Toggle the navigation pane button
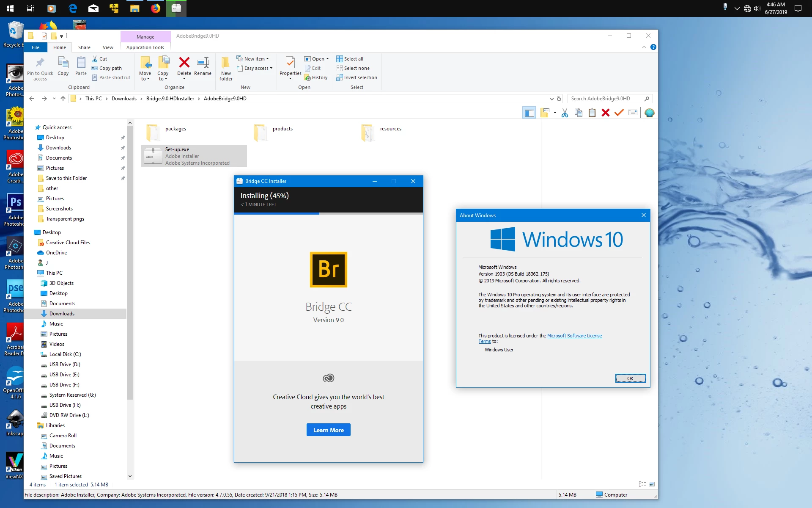Image resolution: width=812 pixels, height=508 pixels. click(x=529, y=113)
